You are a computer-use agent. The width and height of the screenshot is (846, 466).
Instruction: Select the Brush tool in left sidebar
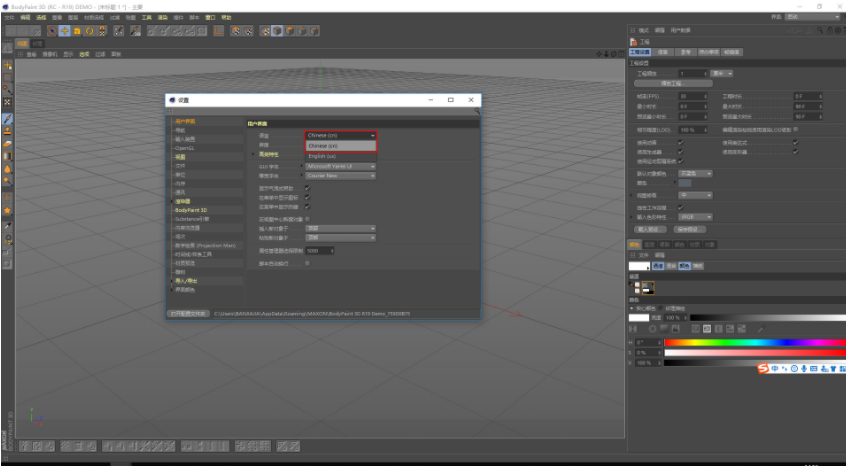[x=8, y=118]
